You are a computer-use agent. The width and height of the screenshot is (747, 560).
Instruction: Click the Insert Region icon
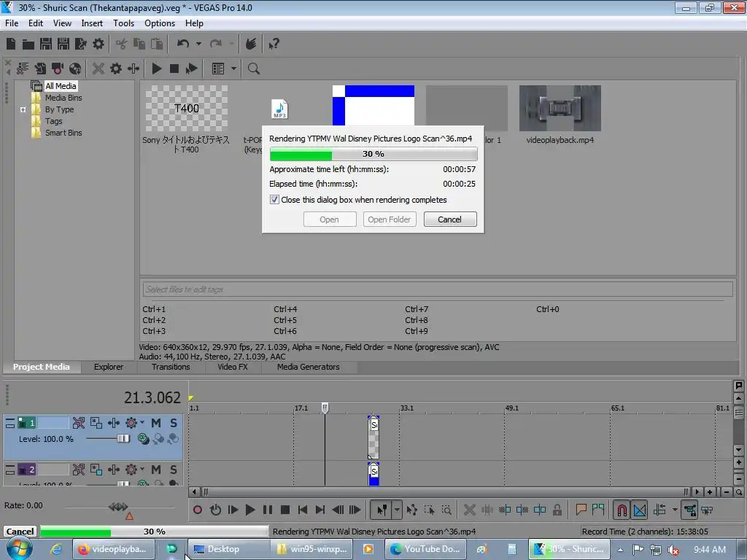click(598, 510)
